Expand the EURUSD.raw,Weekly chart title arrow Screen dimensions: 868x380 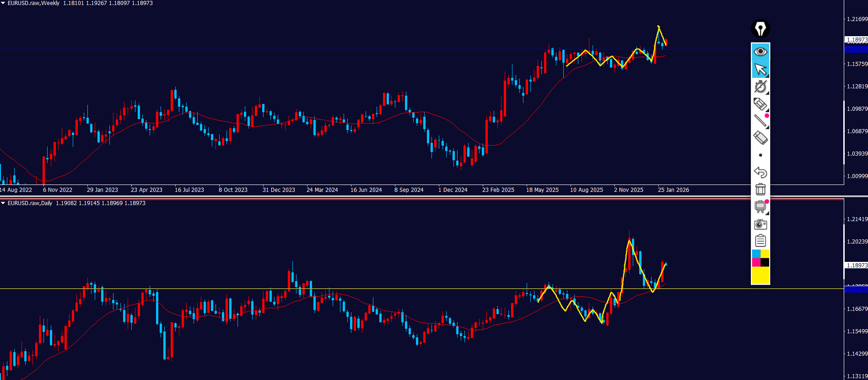(x=3, y=3)
